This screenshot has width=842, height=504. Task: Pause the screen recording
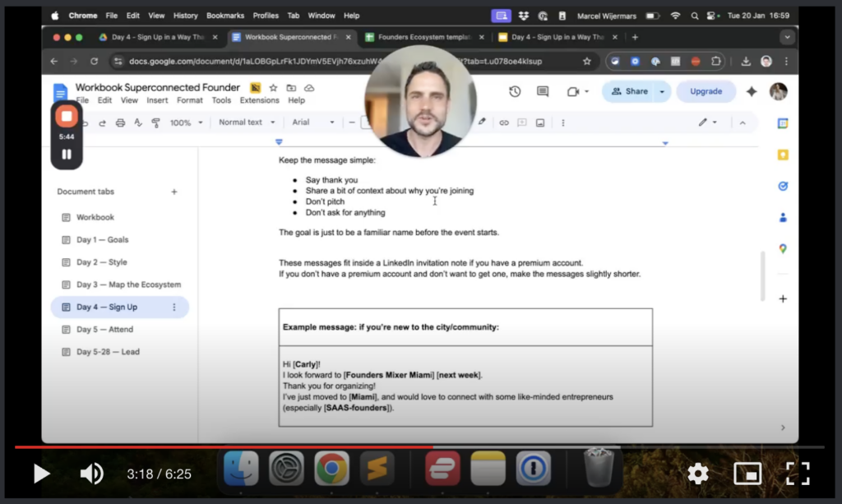67,154
